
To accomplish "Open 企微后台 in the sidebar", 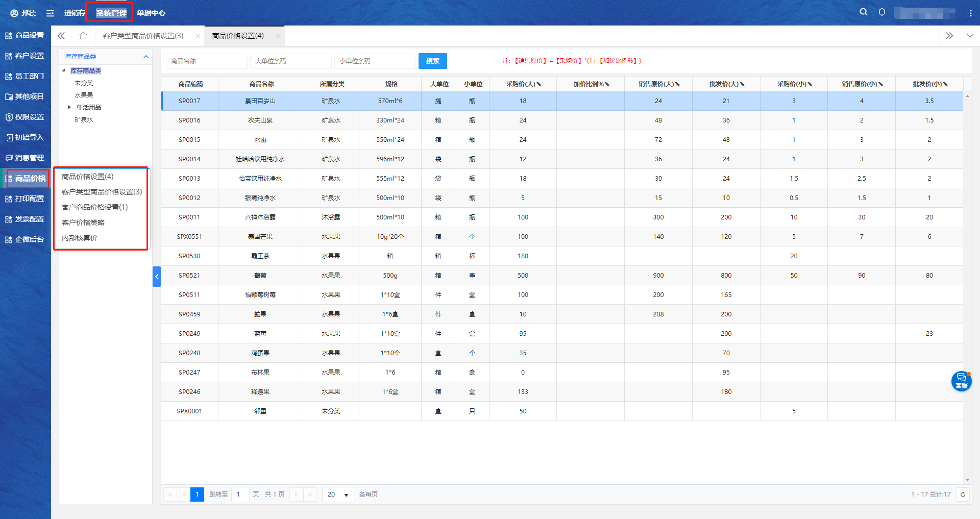I will (25, 240).
